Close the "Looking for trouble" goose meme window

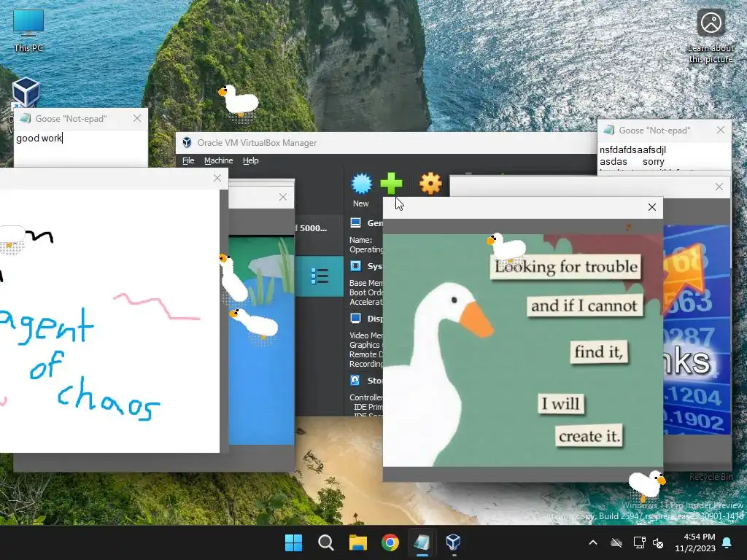pyautogui.click(x=651, y=207)
